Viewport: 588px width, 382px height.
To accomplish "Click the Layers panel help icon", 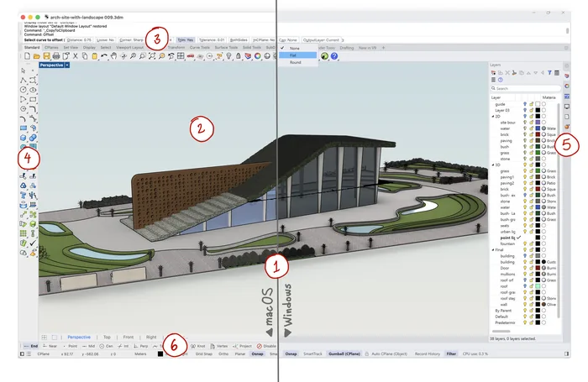I will (501, 80).
